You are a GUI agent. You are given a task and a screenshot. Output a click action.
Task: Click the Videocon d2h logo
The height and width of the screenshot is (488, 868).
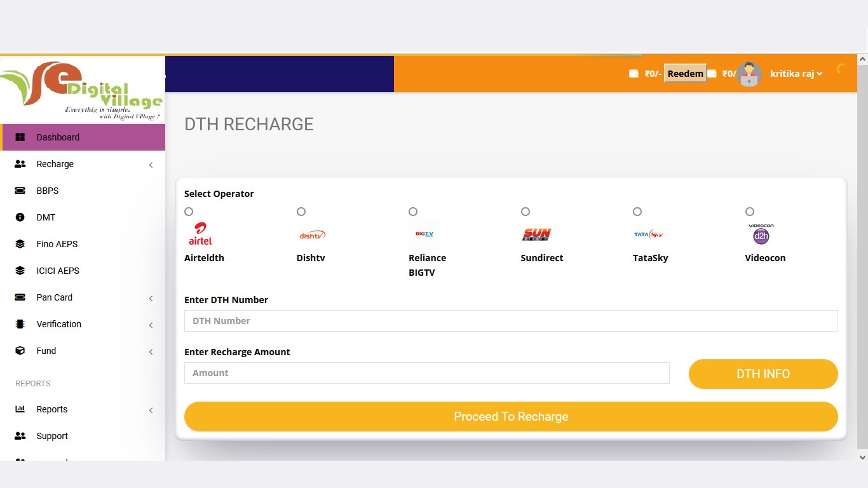(761, 234)
